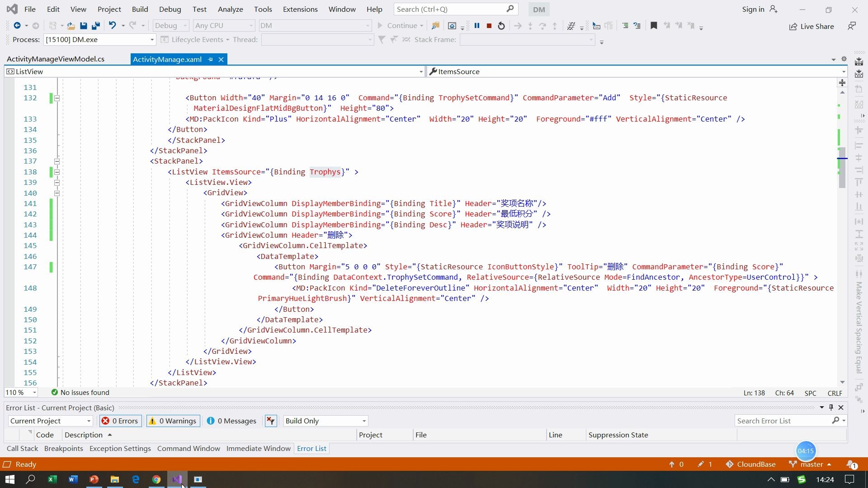Screen dimensions: 868x488
Task: Click the Save All icon
Action: [x=95, y=26]
